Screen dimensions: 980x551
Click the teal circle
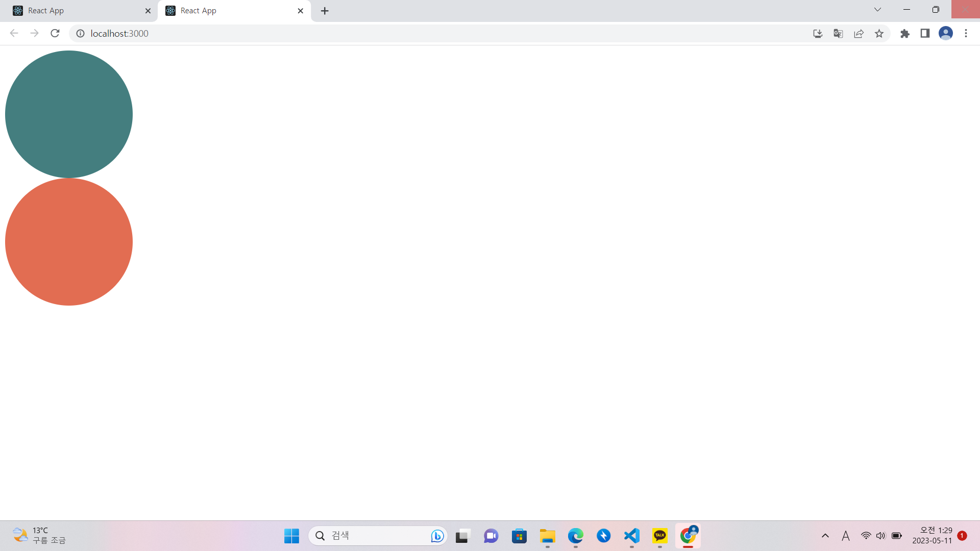69,114
